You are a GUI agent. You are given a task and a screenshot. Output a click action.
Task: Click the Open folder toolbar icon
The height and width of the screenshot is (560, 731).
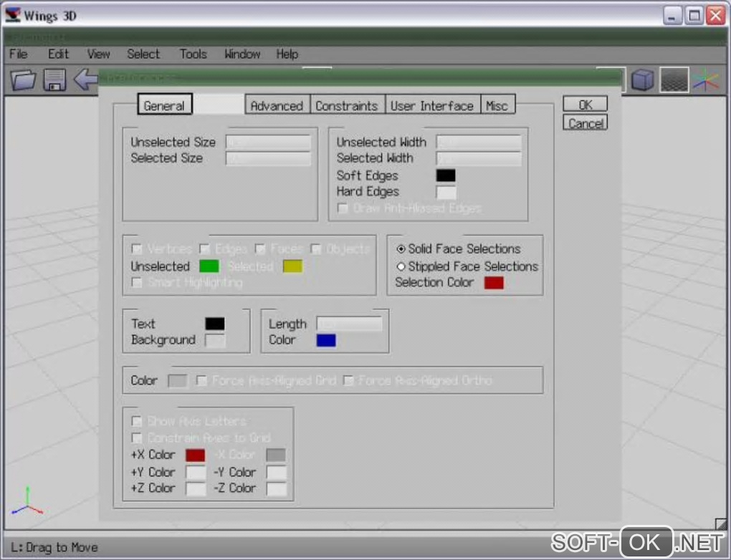(24, 80)
